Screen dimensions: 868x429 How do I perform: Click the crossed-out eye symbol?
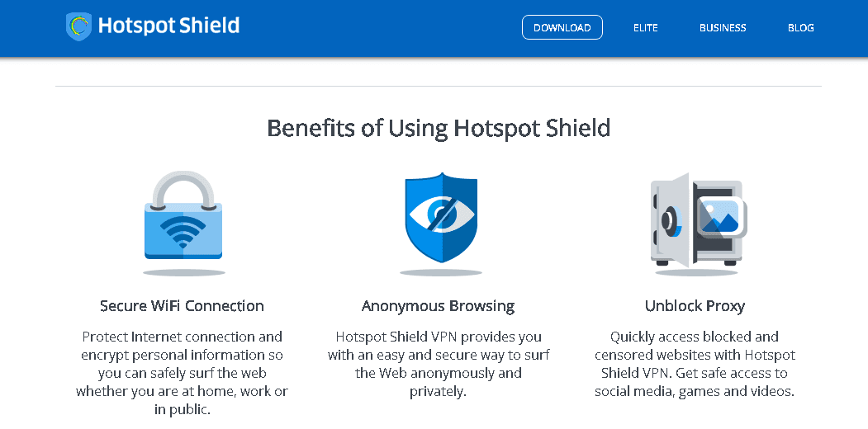pyautogui.click(x=441, y=215)
